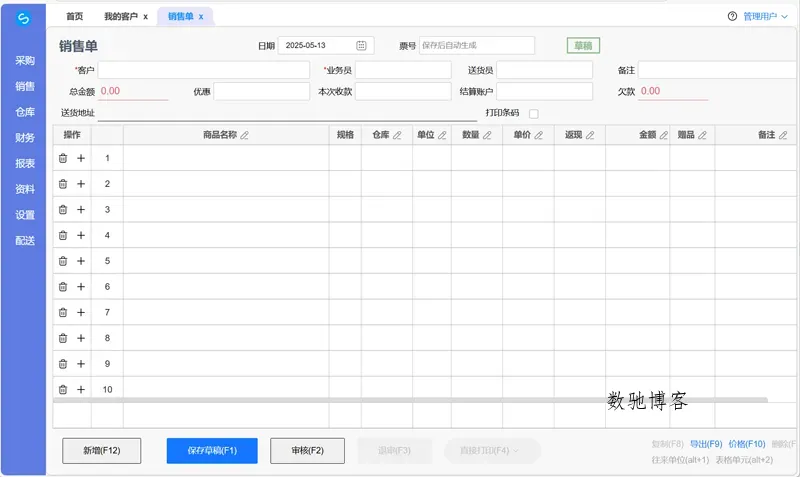Screen dimensions: 800x477
Task: Click the app logo icon in sidebar
Action: 23,19
